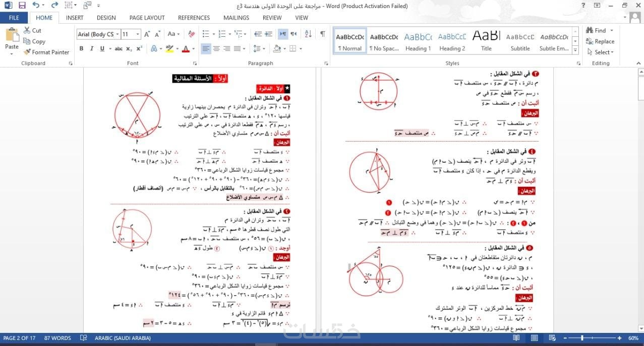
Task: Sort paragraphs with the A-Z icon
Action: tap(309, 34)
